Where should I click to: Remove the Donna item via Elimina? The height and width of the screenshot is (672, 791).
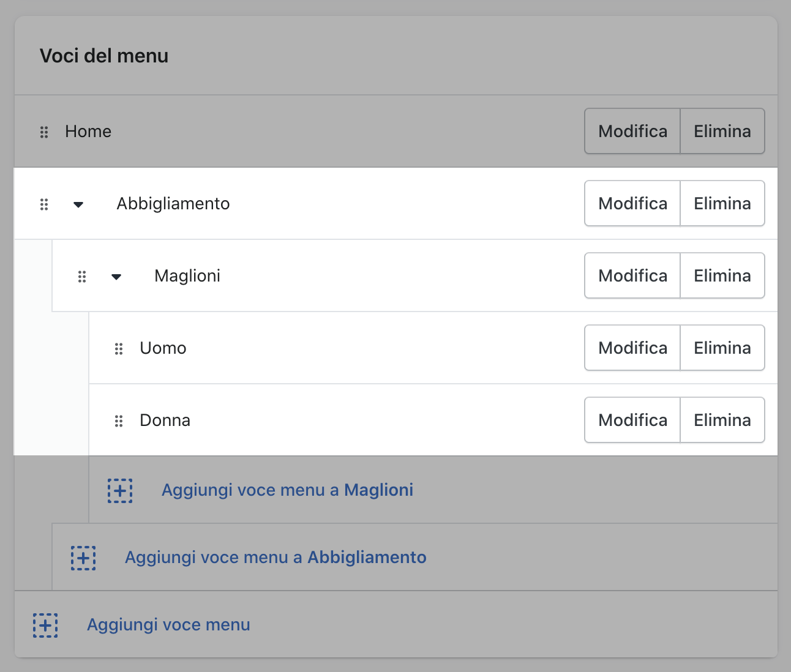722,420
